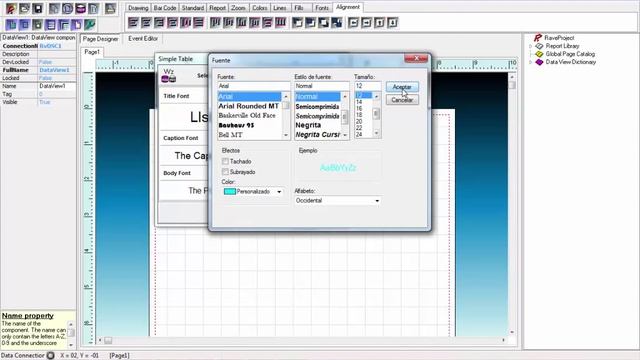This screenshot has height=360, width=640.
Task: Open the Alfabeto Occidental dropdown
Action: (377, 201)
